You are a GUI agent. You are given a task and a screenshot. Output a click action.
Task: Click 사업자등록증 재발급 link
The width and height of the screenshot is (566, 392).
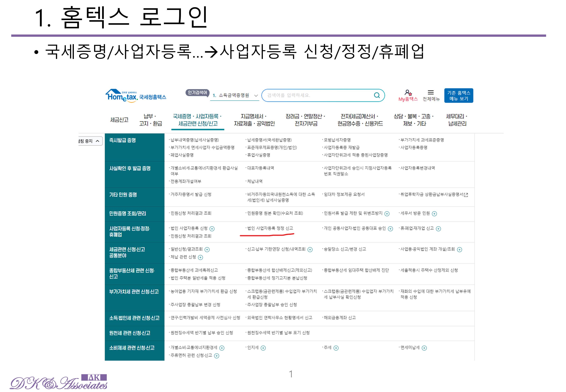(x=341, y=148)
